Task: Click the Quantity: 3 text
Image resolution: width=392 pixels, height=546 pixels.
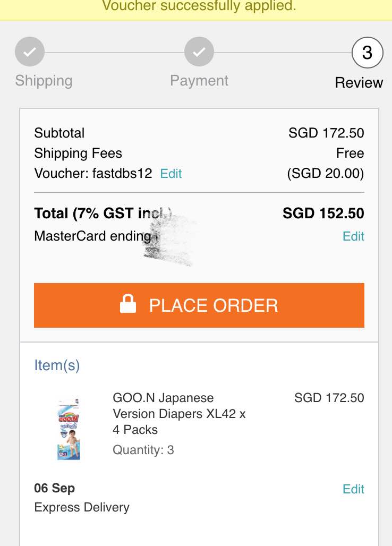Action: pos(143,450)
